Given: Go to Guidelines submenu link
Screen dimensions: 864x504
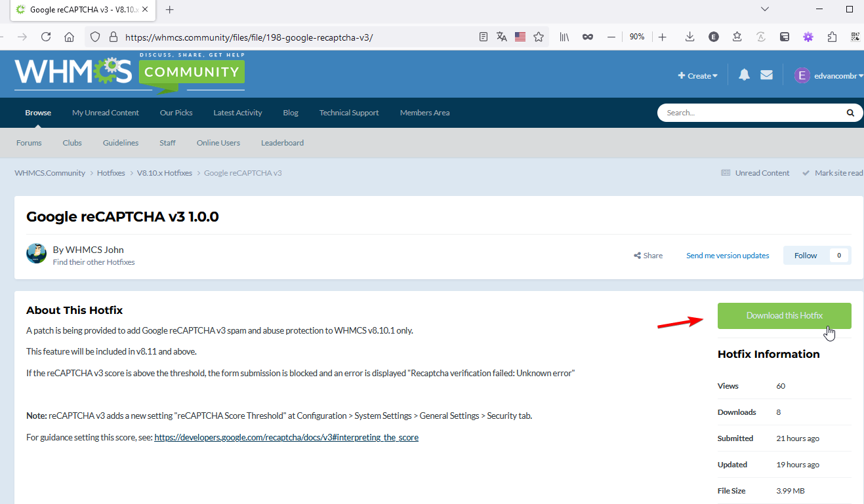Looking at the screenshot, I should 121,143.
